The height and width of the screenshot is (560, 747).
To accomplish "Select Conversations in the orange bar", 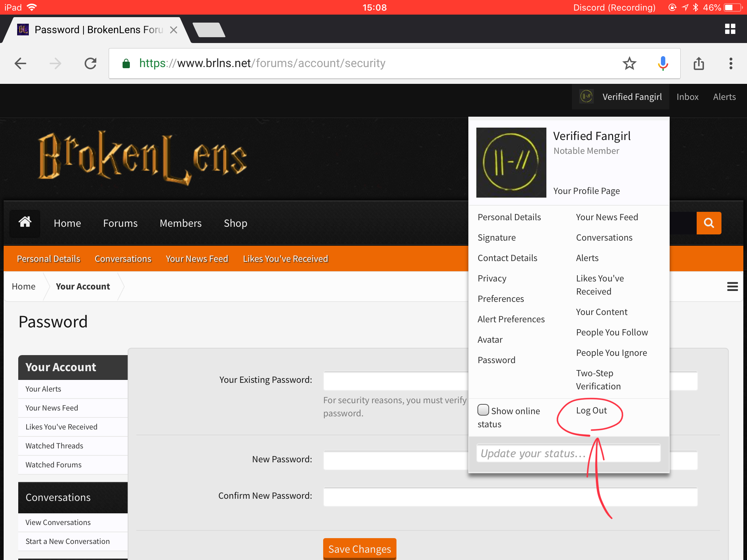I will (123, 259).
